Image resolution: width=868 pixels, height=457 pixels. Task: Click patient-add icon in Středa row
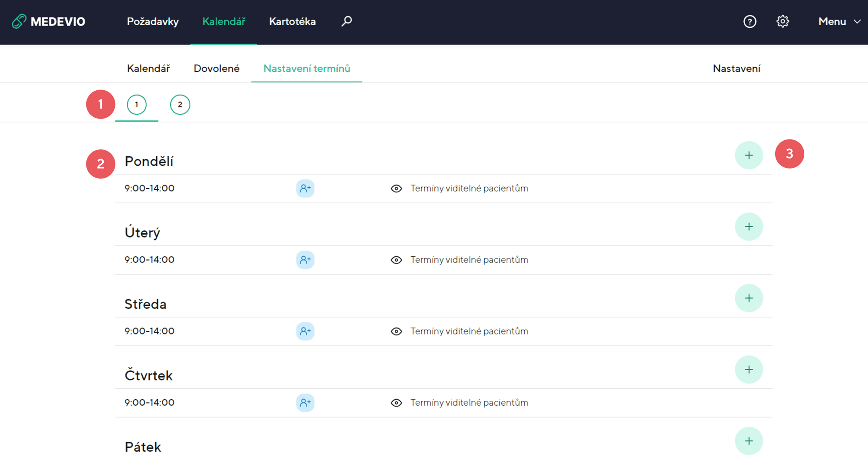[x=305, y=331]
